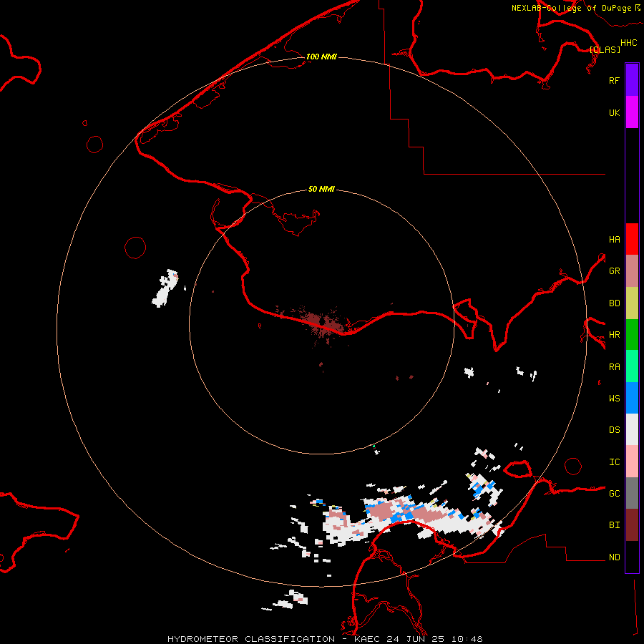Viewport: 644px width, 644px height.
Task: Click the HR green legend swatch
Action: tap(632, 334)
